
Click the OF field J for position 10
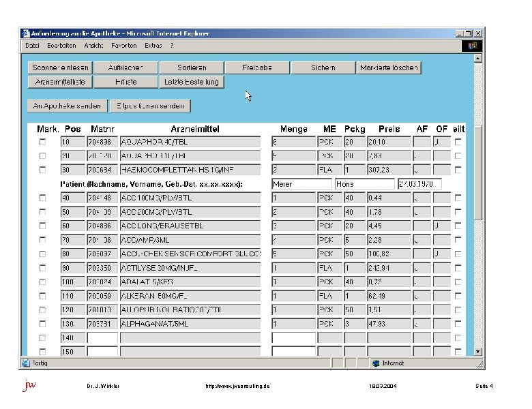[442, 142]
